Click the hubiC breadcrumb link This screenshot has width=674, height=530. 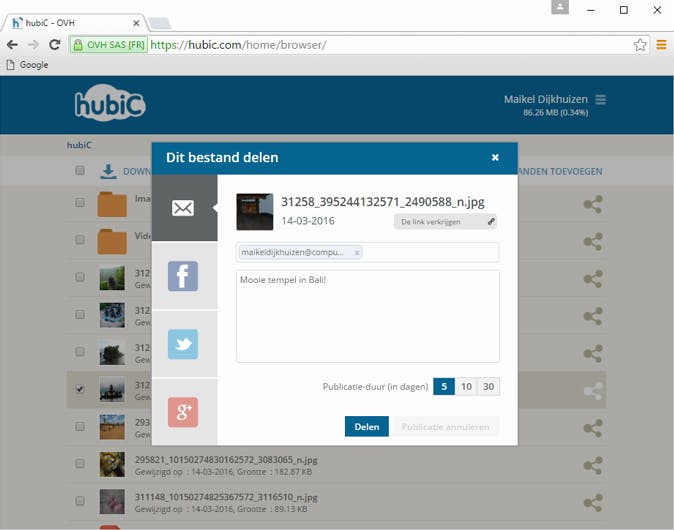click(79, 145)
